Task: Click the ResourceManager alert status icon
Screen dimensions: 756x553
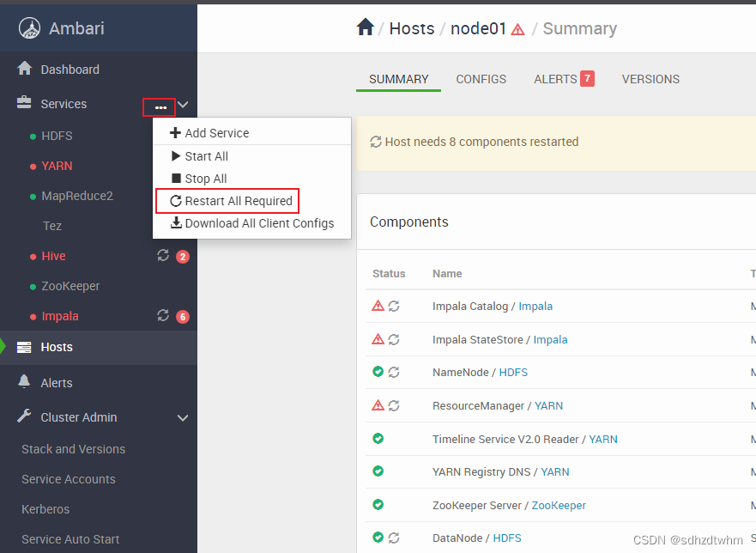Action: coord(378,405)
